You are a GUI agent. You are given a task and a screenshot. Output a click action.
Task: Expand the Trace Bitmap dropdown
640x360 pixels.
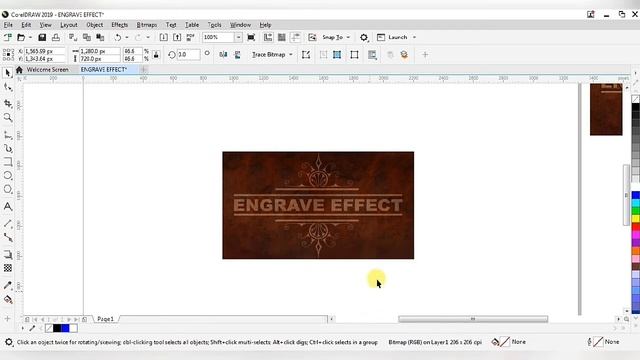click(x=291, y=54)
